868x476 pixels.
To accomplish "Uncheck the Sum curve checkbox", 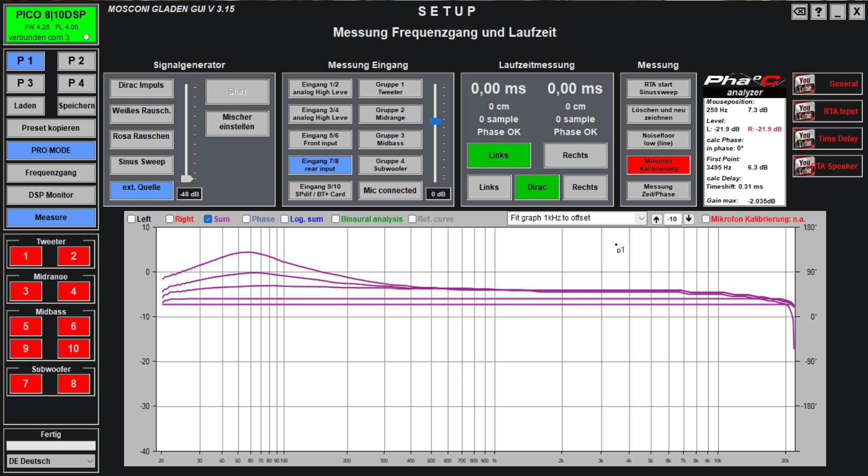I will tap(208, 219).
